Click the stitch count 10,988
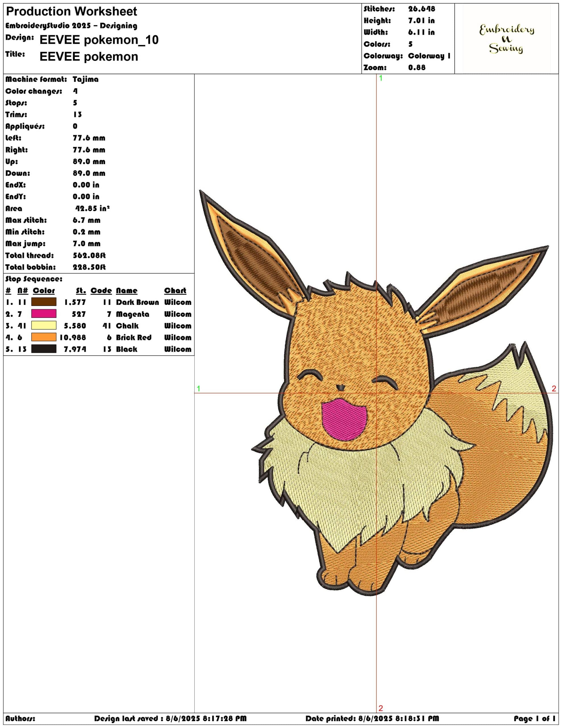This screenshot has height=728, width=562. coord(73,337)
